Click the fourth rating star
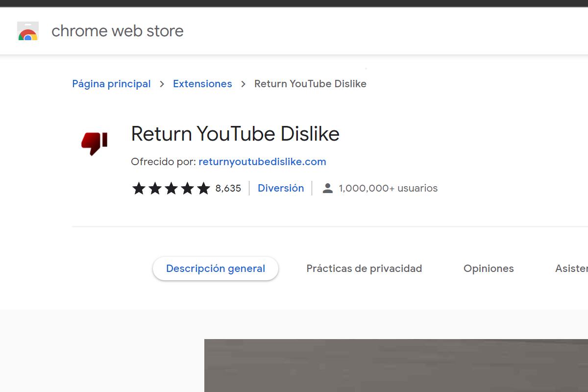 [188, 188]
